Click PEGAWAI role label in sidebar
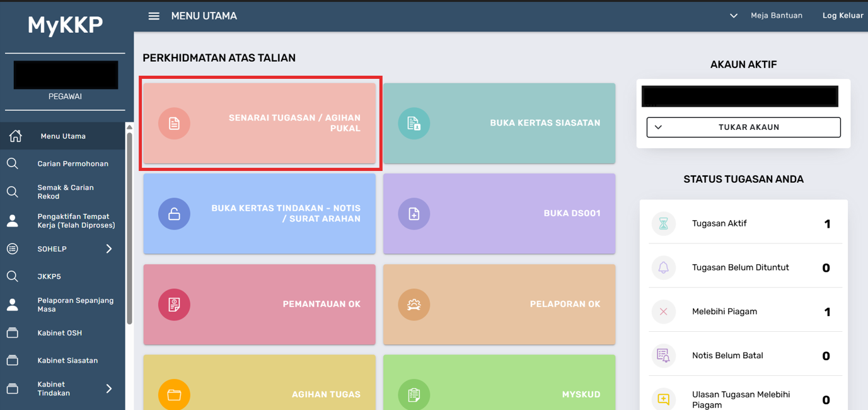This screenshot has height=410, width=868. pos(65,97)
